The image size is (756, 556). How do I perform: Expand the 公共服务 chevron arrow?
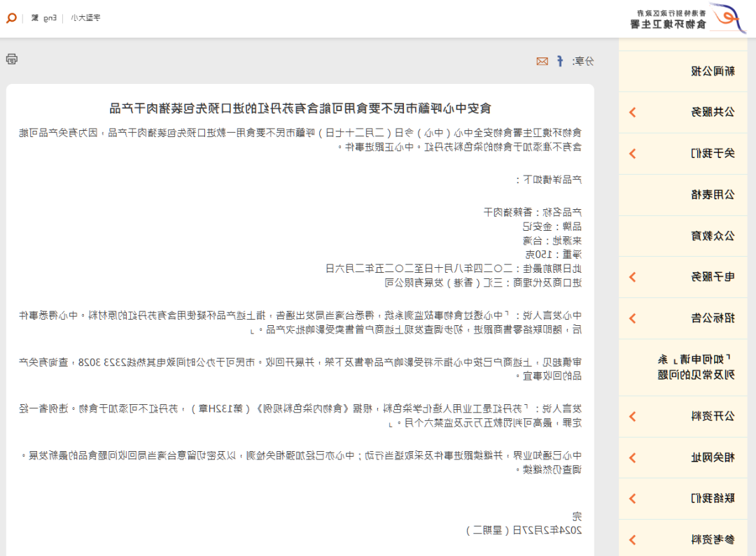[x=632, y=112]
